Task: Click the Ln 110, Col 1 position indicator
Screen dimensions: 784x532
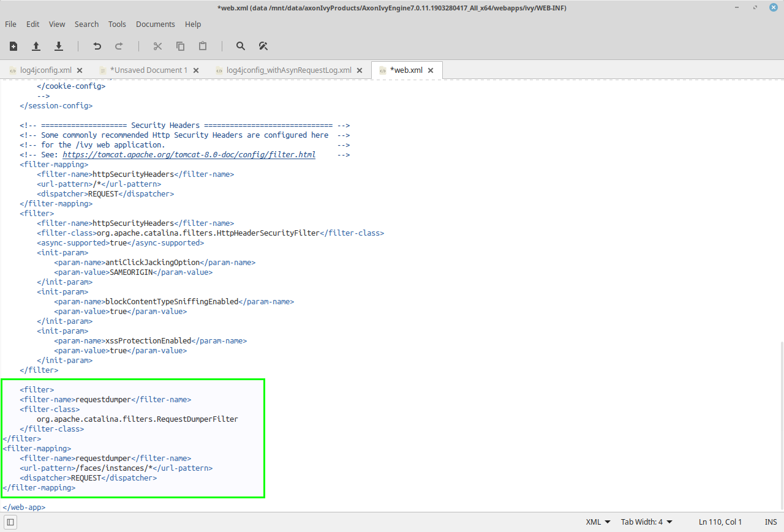Action: pos(720,522)
